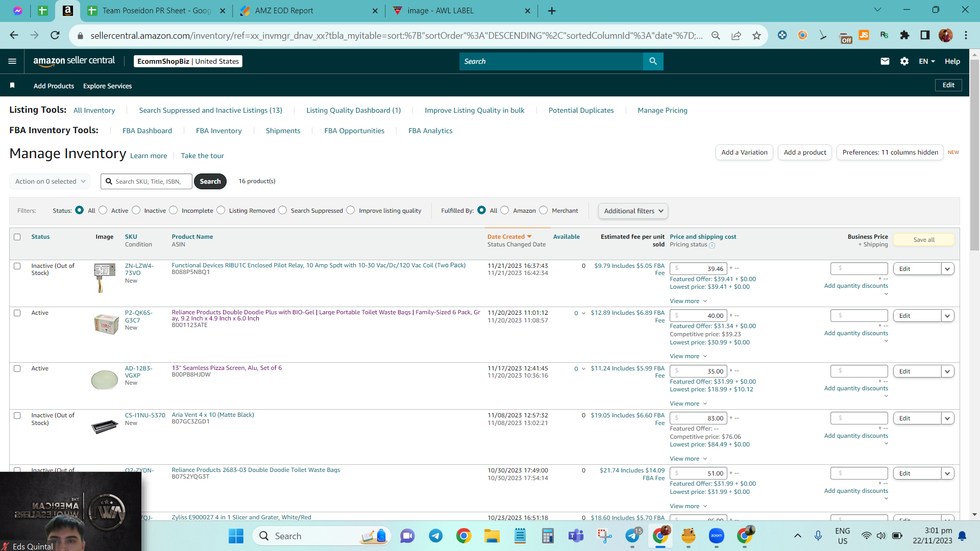Viewport: 980px width, 551px height.
Task: Click the Search button next to SKU field
Action: coord(210,181)
